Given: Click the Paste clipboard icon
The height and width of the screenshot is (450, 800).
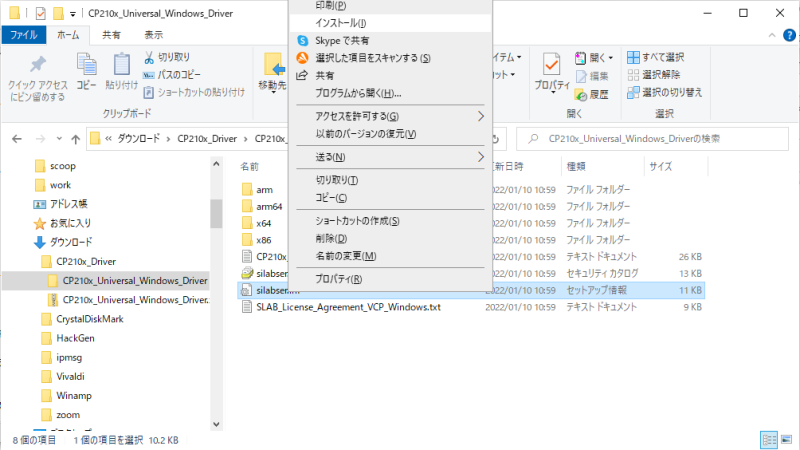Looking at the screenshot, I should click(121, 64).
